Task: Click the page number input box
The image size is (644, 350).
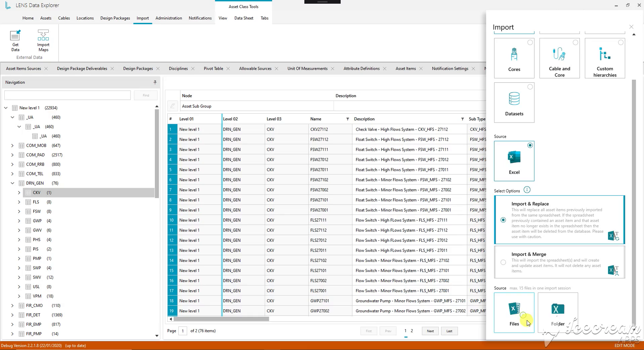Action: coord(183,331)
